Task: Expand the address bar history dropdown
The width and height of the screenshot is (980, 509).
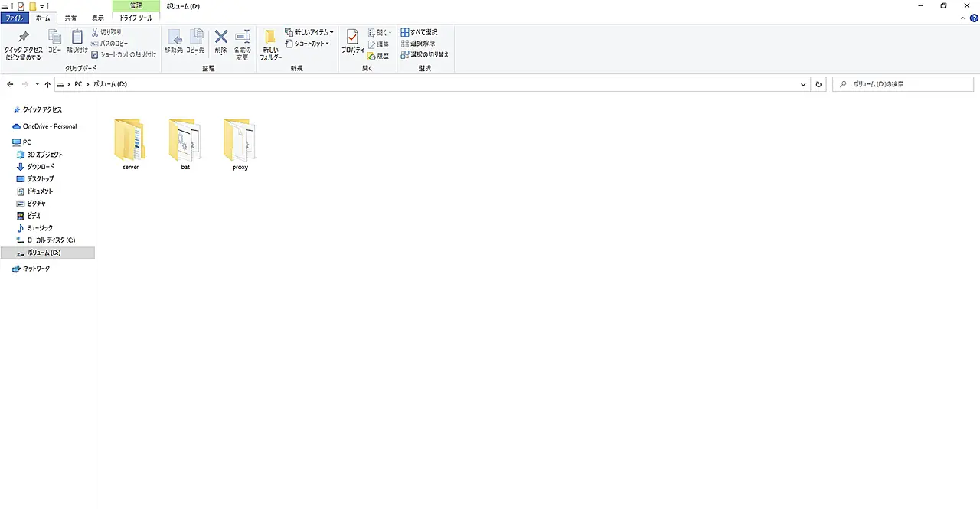Action: (x=802, y=84)
